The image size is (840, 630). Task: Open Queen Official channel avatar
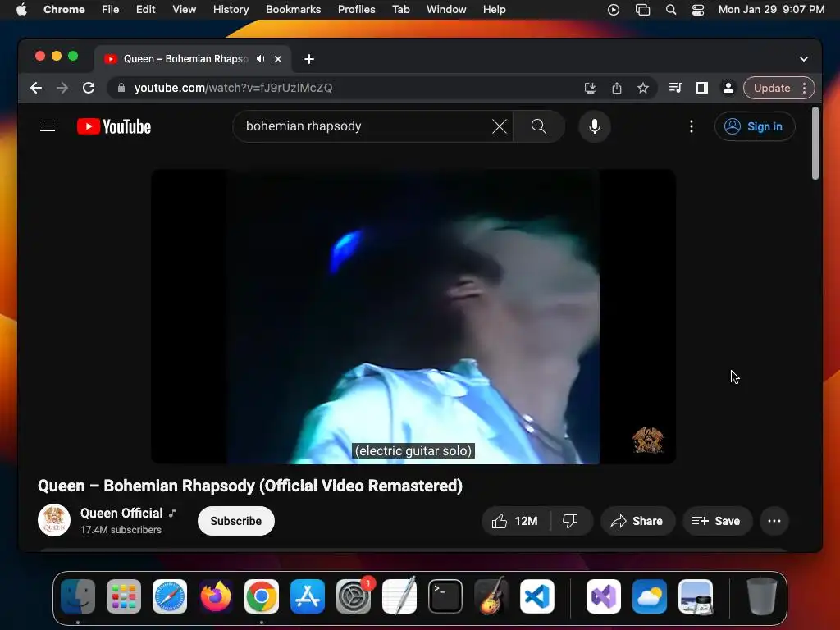[54, 520]
